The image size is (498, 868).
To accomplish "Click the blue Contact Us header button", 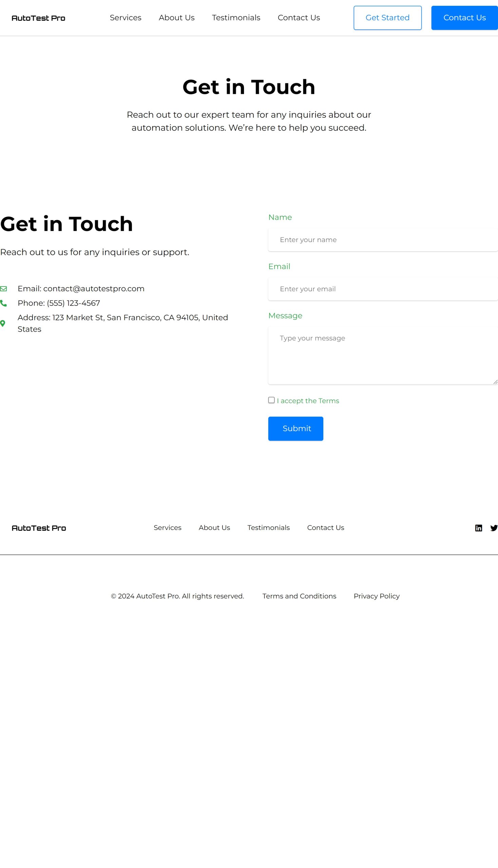I will [x=464, y=18].
